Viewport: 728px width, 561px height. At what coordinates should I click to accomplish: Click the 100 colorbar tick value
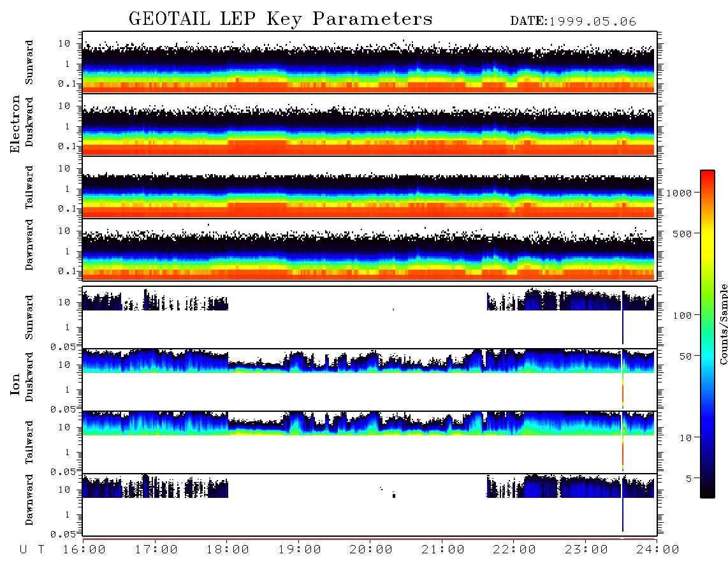(x=682, y=316)
